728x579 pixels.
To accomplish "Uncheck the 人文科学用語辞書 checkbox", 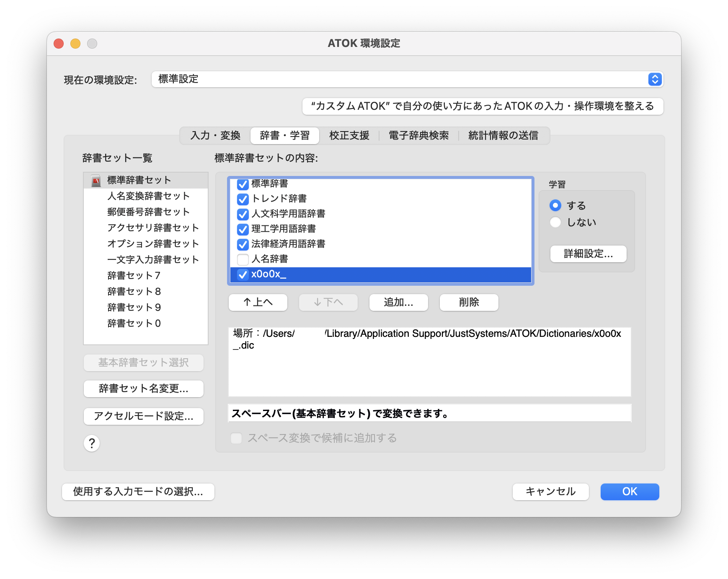I will click(243, 214).
